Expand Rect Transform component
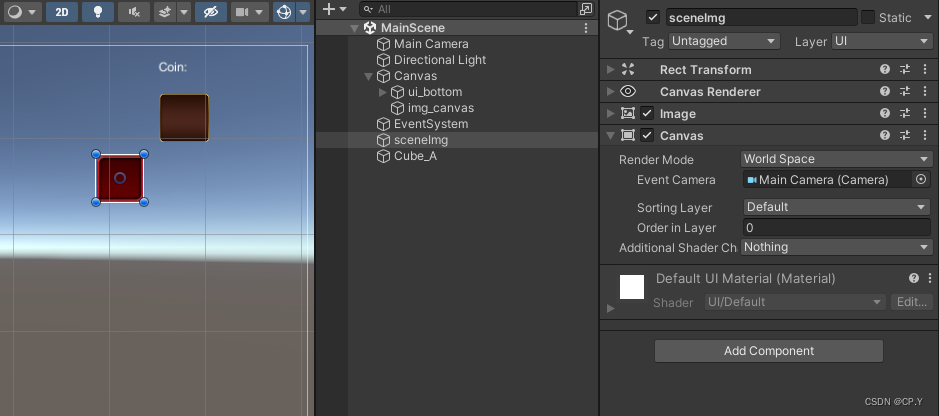 610,69
